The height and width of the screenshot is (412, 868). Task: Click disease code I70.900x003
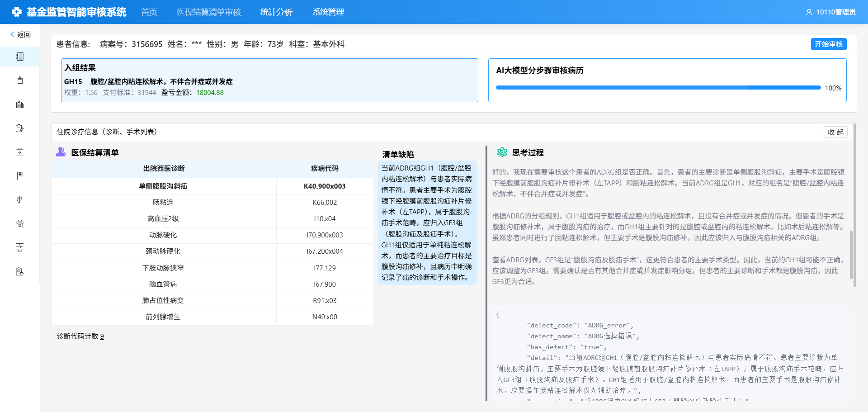click(x=325, y=235)
